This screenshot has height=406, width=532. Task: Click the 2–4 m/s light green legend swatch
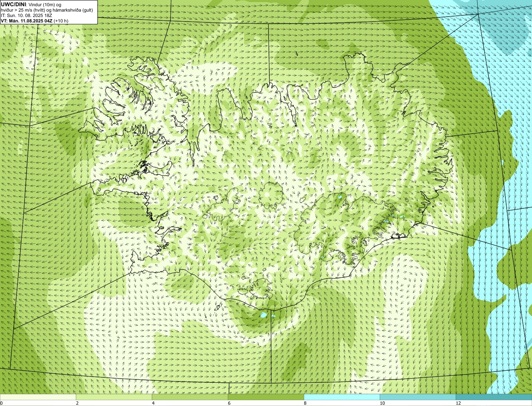click(x=114, y=397)
